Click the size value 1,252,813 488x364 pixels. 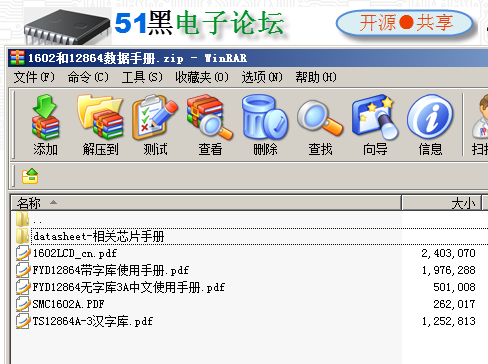coord(448,321)
